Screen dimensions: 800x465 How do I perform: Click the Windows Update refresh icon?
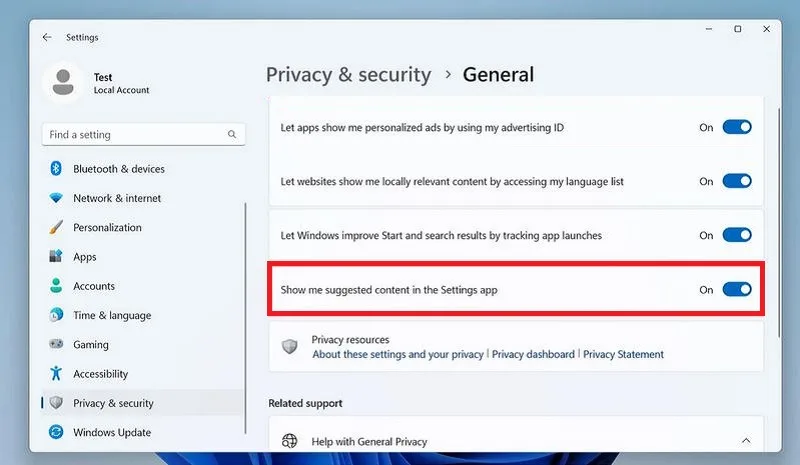(x=56, y=432)
